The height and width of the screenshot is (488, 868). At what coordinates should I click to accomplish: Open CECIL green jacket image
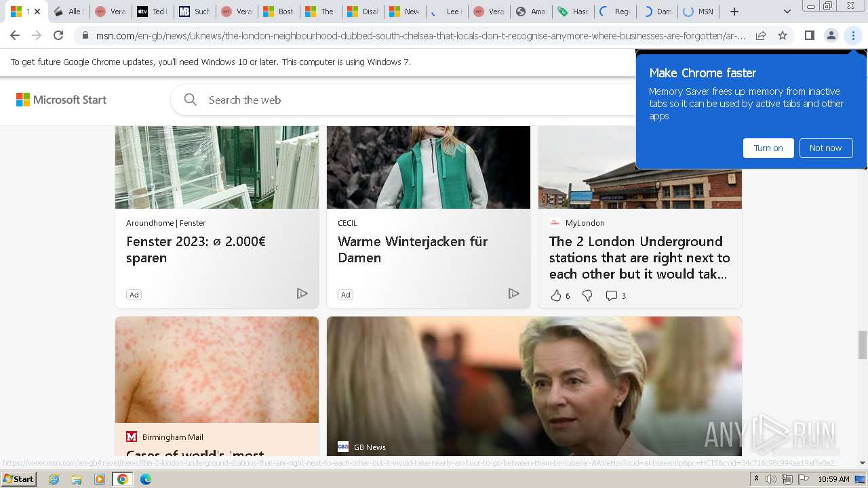coord(429,167)
